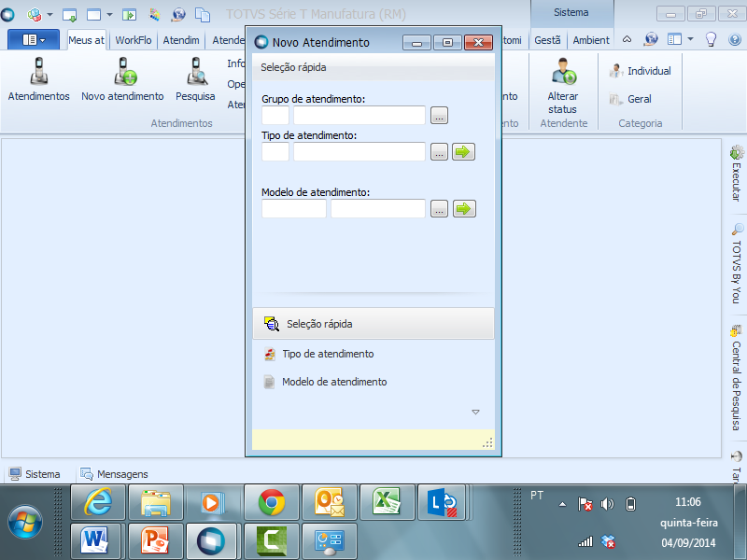This screenshot has width=747, height=560.
Task: Click the Tipo de atendimento description field
Action: tap(359, 152)
